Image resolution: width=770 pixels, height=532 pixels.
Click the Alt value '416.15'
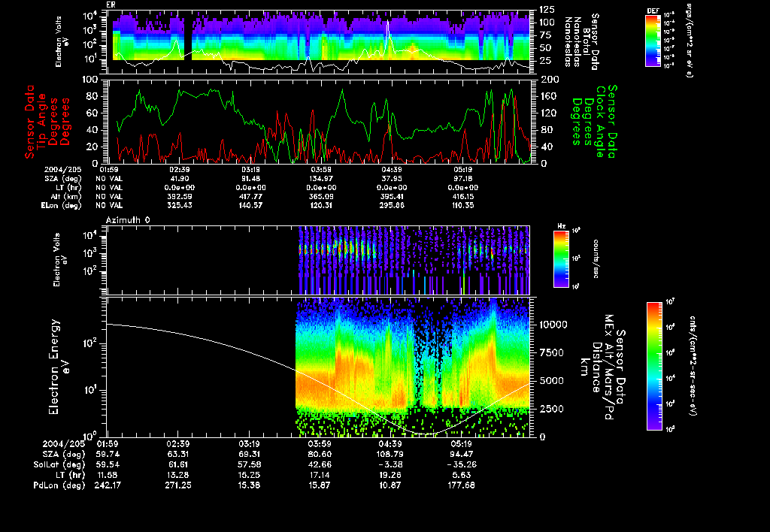click(x=462, y=196)
